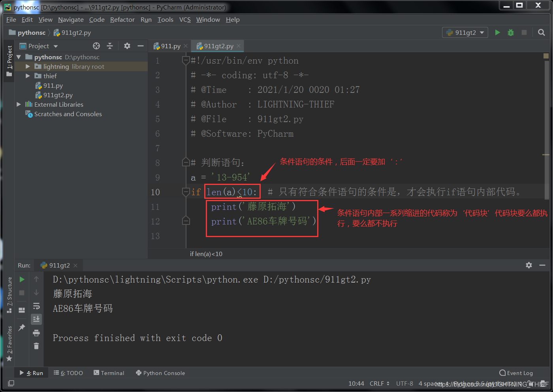Image resolution: width=553 pixels, height=392 pixels.
Task: Toggle the 1: Project side tab
Action: (9, 61)
